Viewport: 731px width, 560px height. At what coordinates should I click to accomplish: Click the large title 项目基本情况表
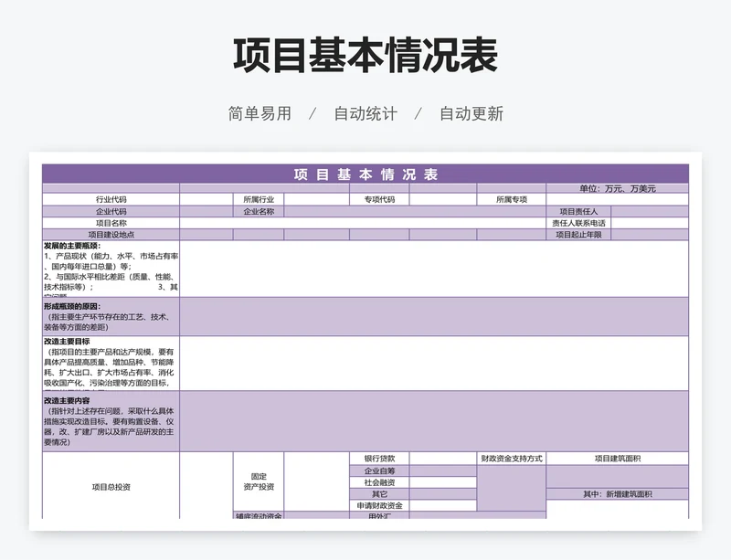point(365,56)
